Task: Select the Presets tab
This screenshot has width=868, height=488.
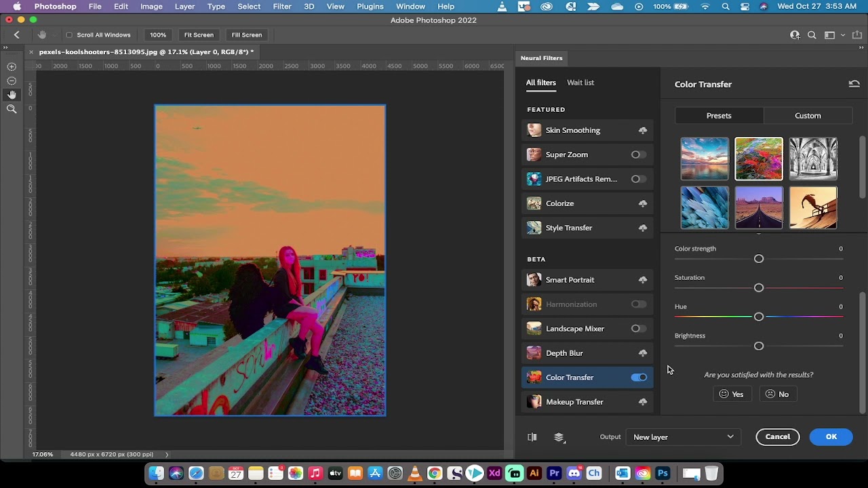Action: click(719, 116)
